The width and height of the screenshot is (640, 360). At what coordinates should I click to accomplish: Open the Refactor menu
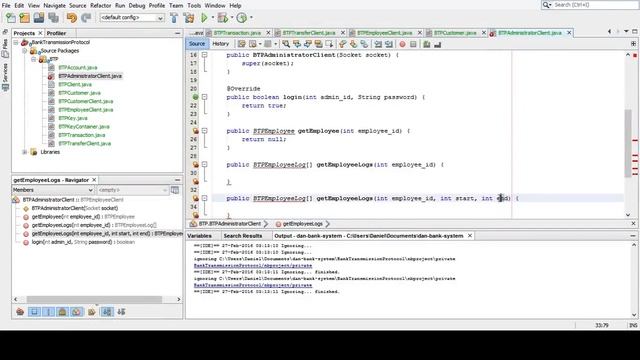[100, 5]
